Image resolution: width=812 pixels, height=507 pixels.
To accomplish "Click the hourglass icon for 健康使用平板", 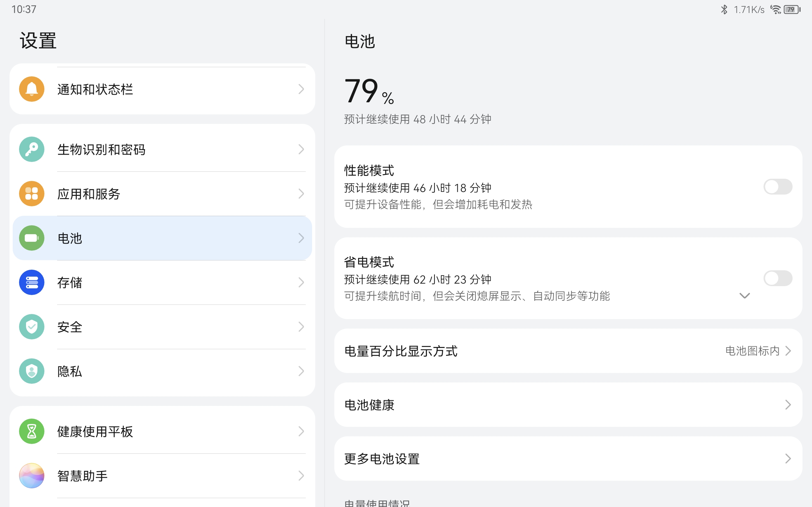I will click(31, 432).
